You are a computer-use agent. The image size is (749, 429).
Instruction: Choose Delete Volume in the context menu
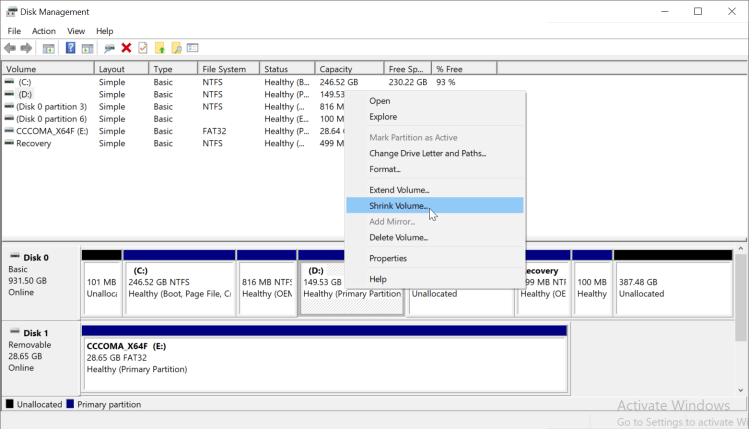[x=435, y=237]
